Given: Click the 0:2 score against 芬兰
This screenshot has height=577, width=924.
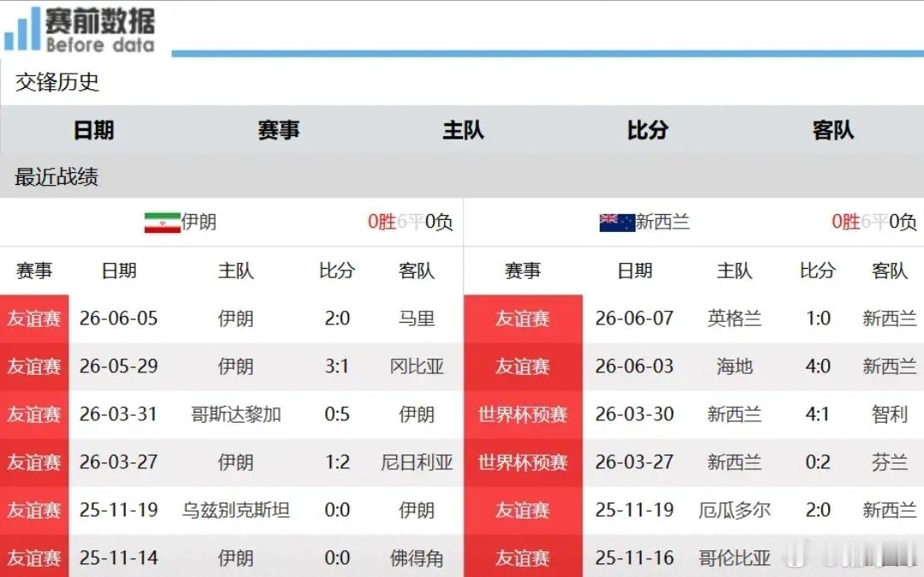Looking at the screenshot, I should 818,461.
